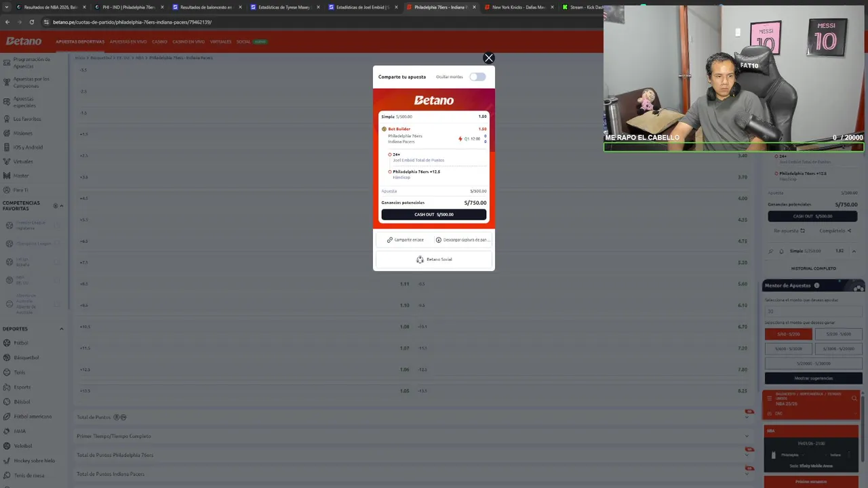Switch to Resultados de baloncesto tab
The width and height of the screenshot is (868, 488).
click(x=205, y=7)
